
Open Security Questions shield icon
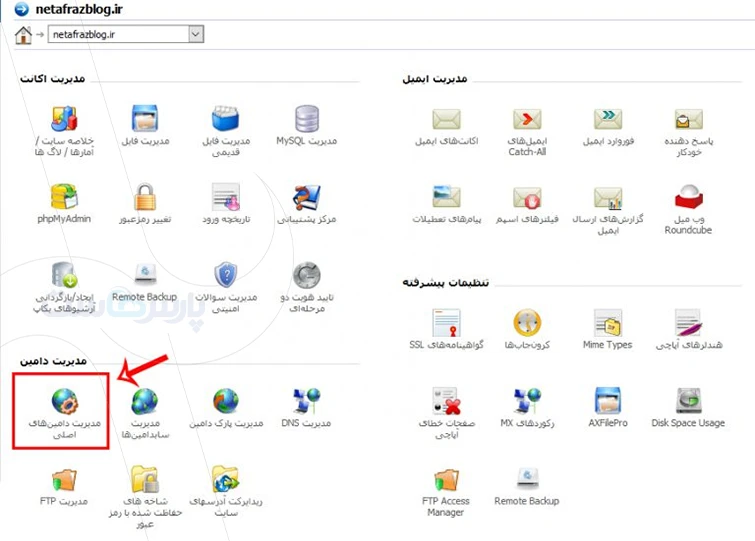point(226,275)
